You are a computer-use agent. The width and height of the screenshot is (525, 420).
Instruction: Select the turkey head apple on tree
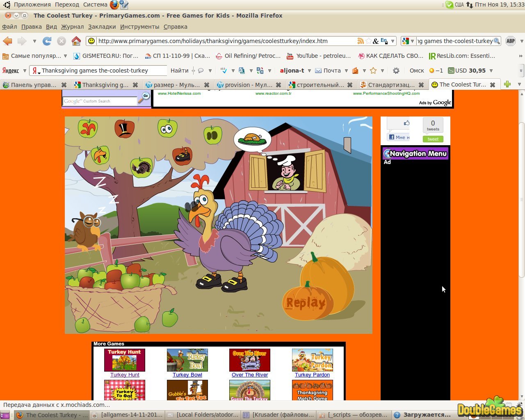click(x=100, y=155)
